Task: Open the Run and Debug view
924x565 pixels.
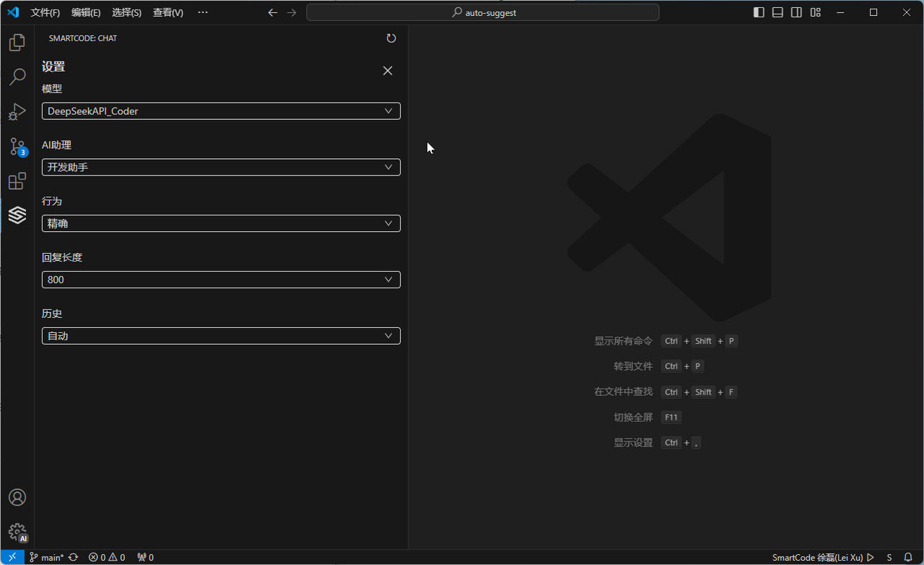Action: [x=17, y=112]
